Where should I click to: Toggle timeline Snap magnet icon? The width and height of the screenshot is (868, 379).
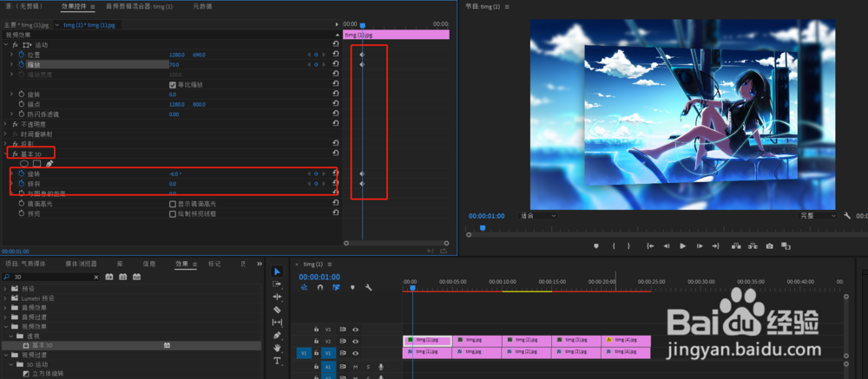[x=320, y=288]
